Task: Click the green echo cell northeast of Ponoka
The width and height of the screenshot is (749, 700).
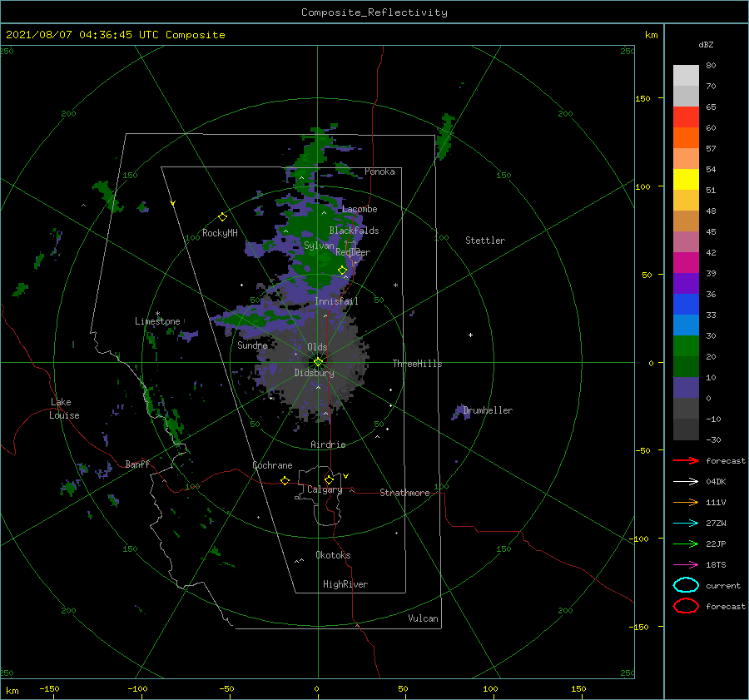Action: tap(444, 136)
